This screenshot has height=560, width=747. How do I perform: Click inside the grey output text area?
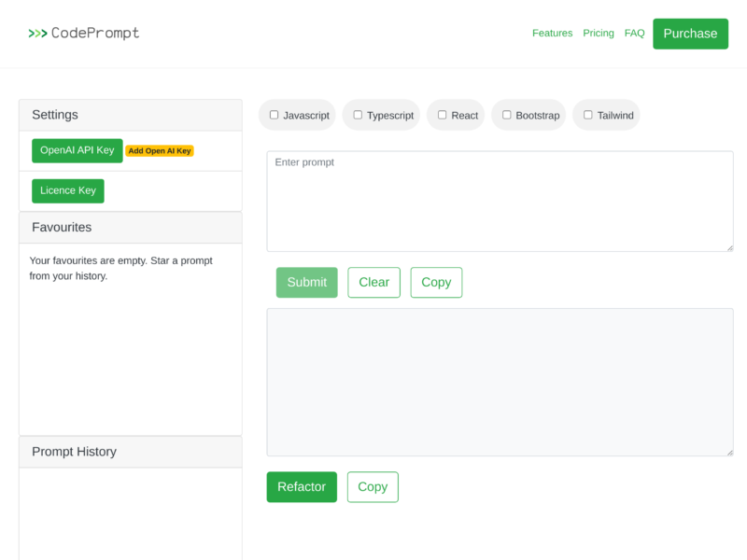[x=500, y=382]
